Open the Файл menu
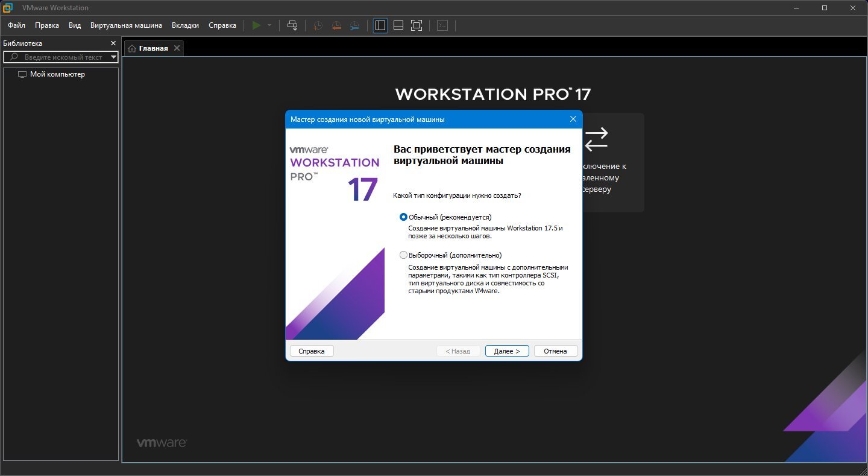The image size is (868, 476). point(17,25)
